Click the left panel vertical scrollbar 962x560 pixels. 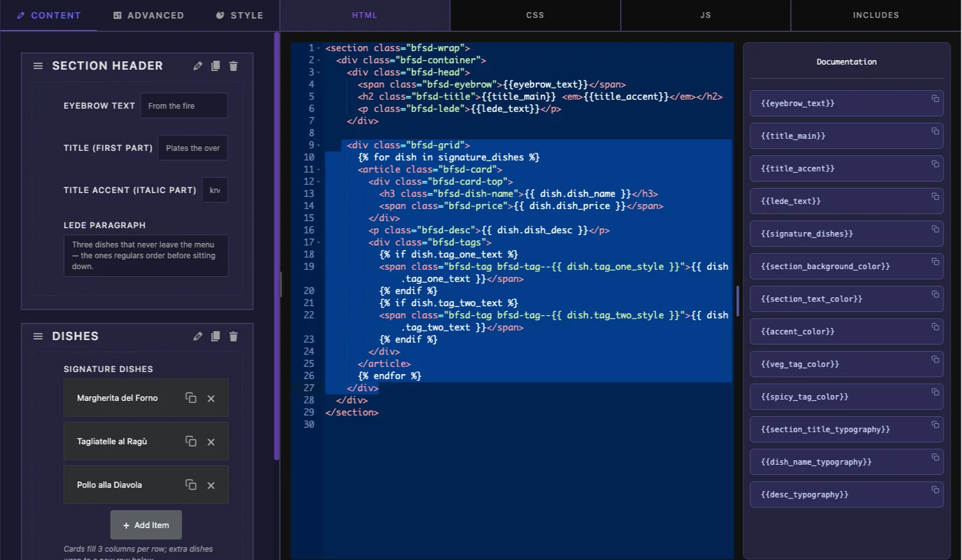click(x=276, y=246)
